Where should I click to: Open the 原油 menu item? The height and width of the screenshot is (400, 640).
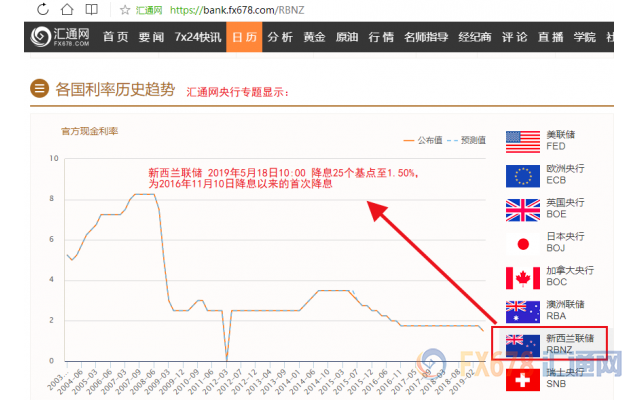(347, 37)
